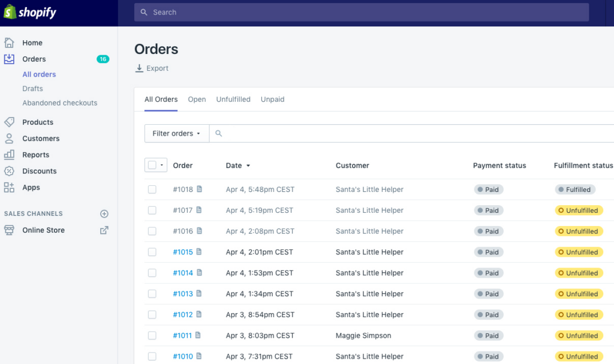The width and height of the screenshot is (614, 364).
Task: Click Maggie Simpson customer name
Action: (363, 335)
